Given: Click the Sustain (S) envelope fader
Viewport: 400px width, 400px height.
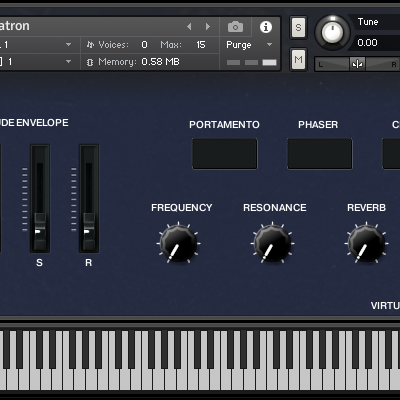Looking at the screenshot, I should (x=40, y=231).
